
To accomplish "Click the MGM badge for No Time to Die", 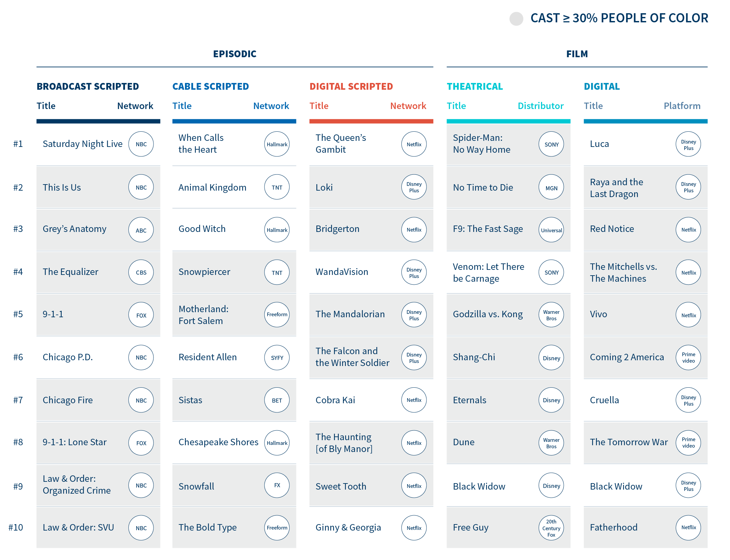I will tap(551, 187).
